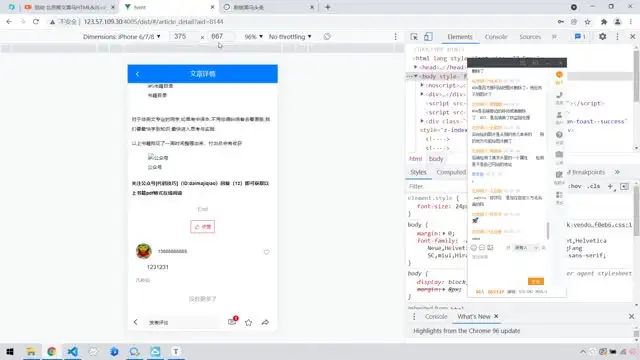Toggle the .cls classes button
The height and width of the screenshot is (360, 640).
tap(593, 186)
